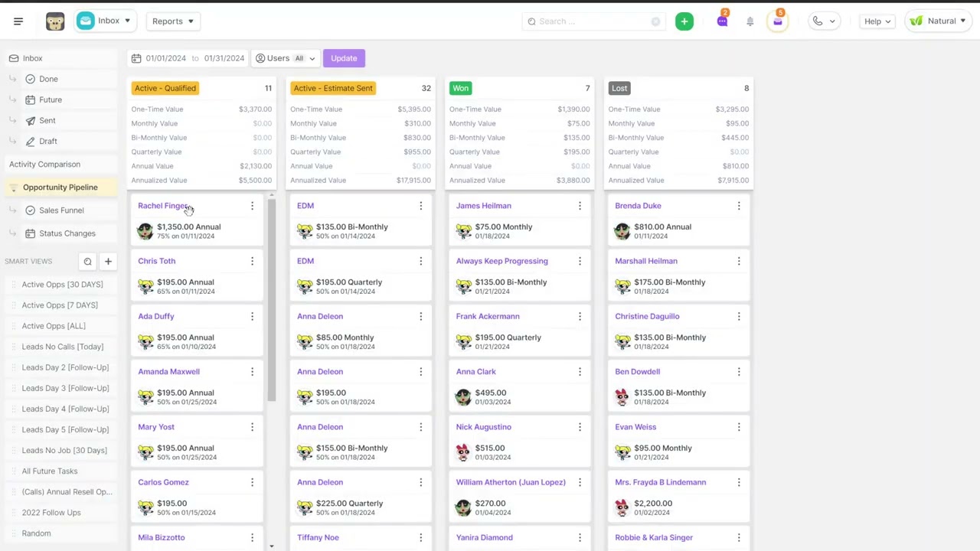Open the Reports dropdown

click(173, 21)
